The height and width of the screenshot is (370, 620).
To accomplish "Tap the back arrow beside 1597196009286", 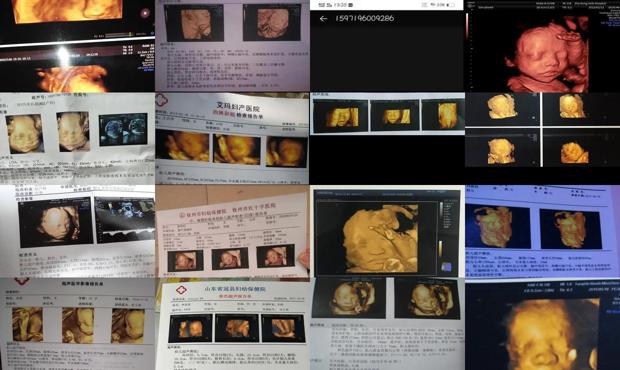I will [323, 19].
